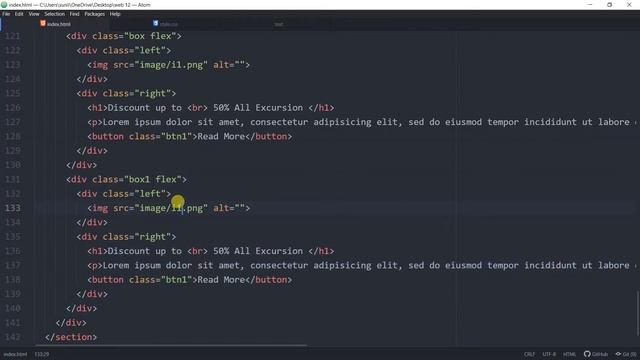
Task: Open the Selection menu
Action: pos(55,14)
